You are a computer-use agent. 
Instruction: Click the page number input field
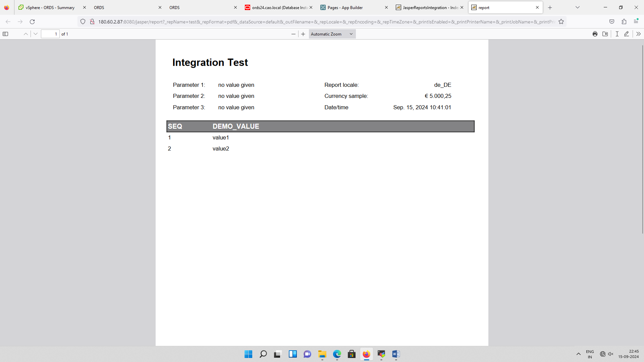point(50,34)
